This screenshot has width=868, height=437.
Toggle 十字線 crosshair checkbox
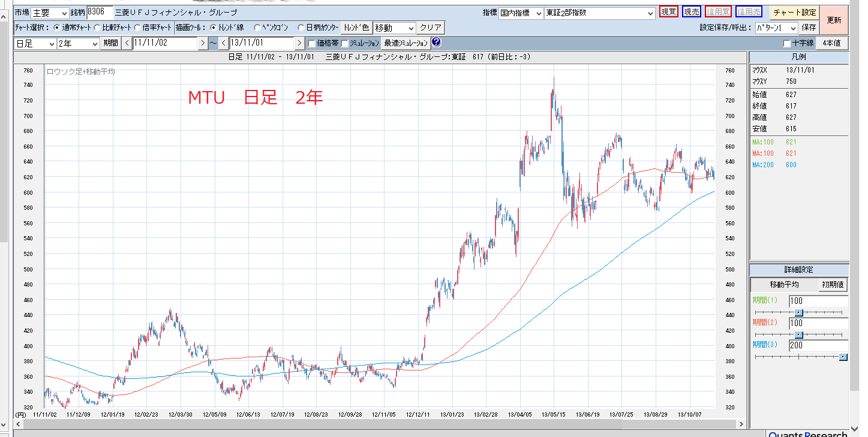click(786, 43)
